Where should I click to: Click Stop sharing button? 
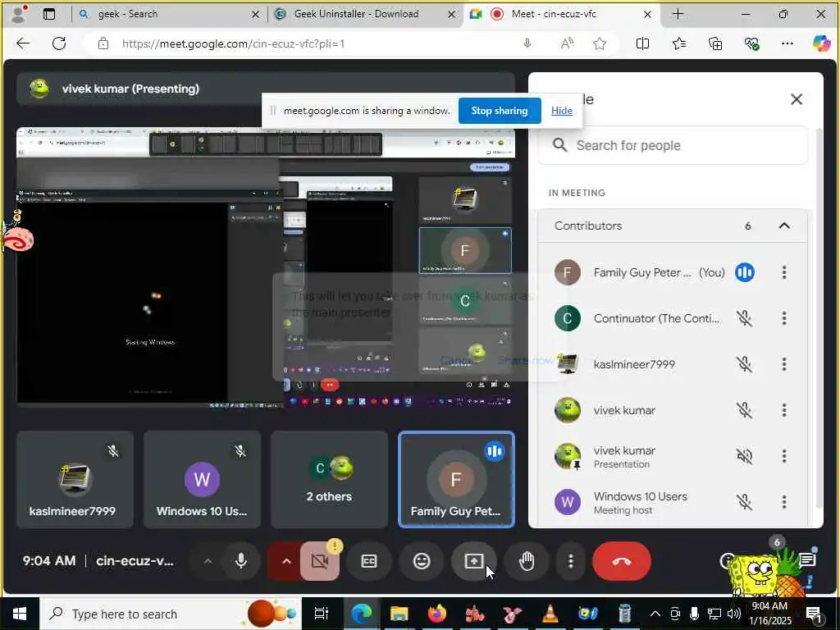coord(500,111)
